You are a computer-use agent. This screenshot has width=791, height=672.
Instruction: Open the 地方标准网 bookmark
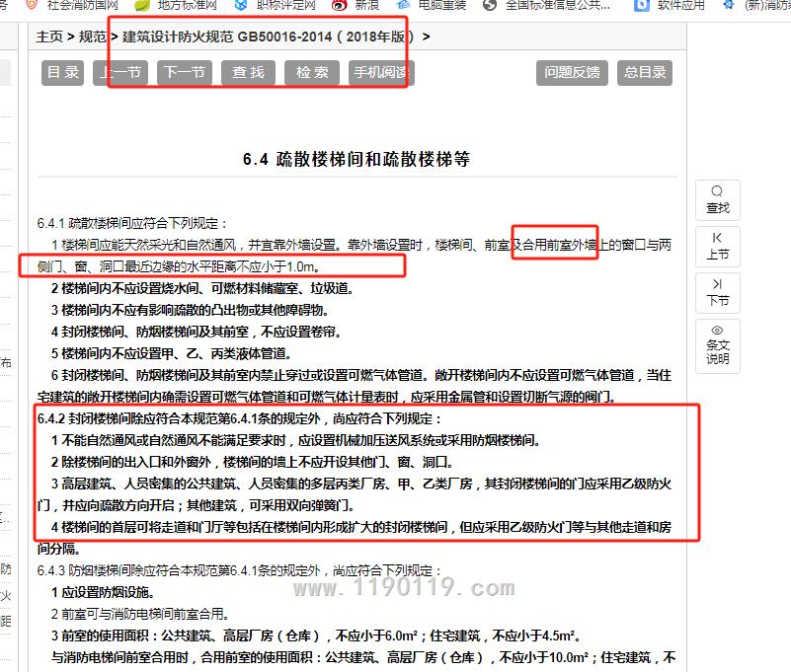coord(142,5)
